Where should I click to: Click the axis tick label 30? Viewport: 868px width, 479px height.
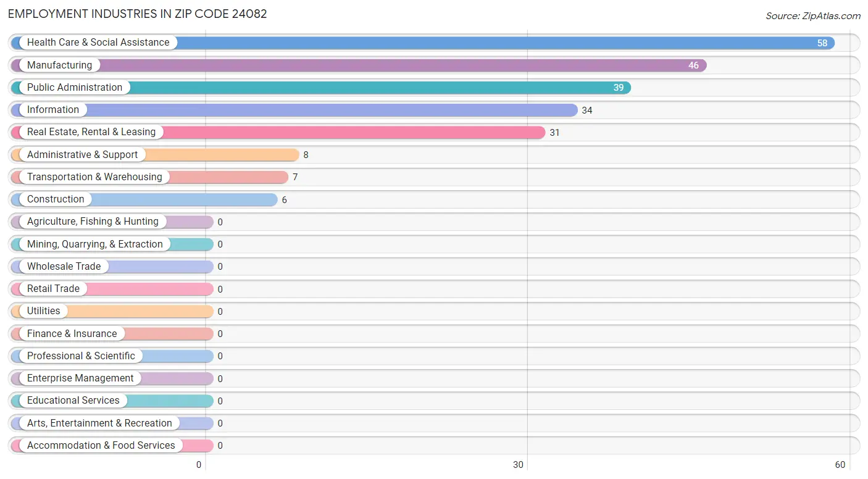pyautogui.click(x=519, y=465)
